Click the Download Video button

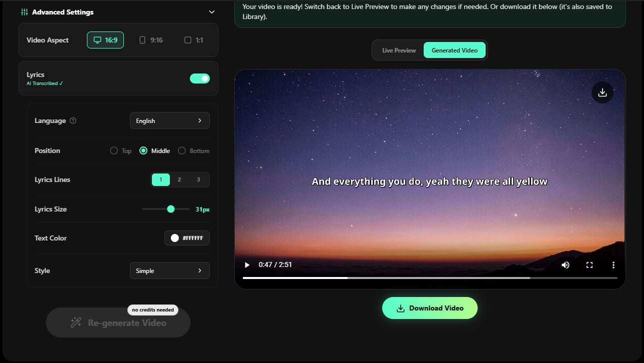(430, 308)
